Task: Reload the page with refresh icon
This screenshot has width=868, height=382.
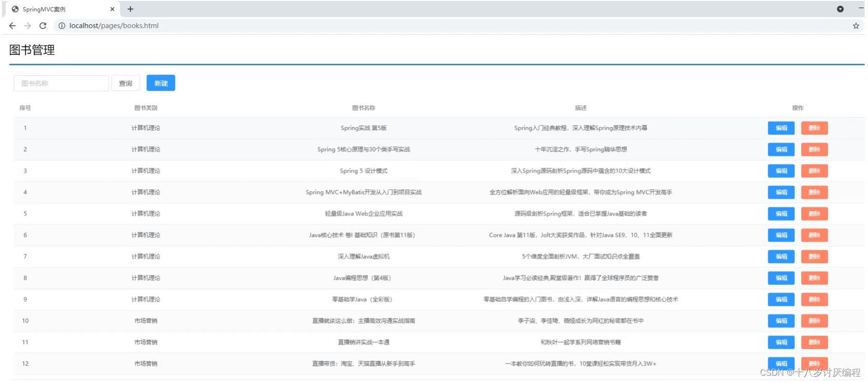Action: [x=43, y=26]
